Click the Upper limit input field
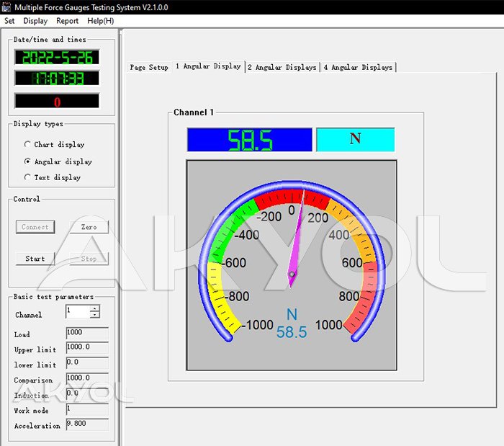Viewport: 504px width, 446px height. click(x=86, y=348)
